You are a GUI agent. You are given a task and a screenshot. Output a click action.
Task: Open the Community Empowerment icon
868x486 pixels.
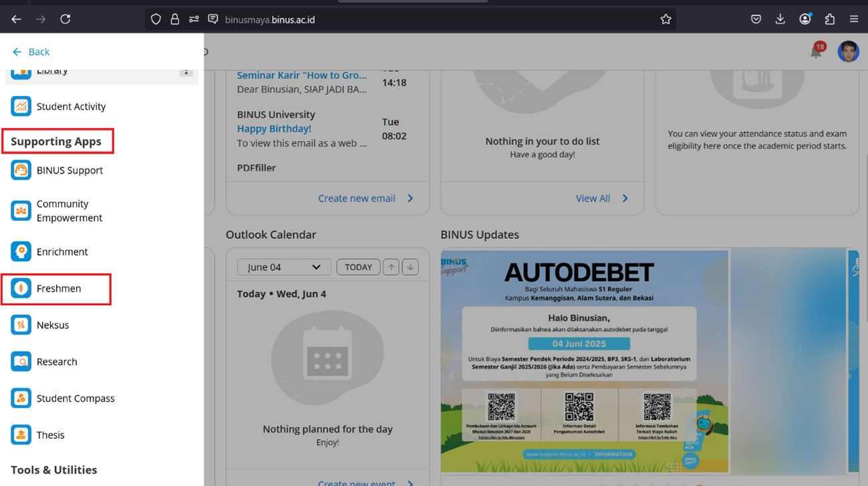(x=21, y=211)
